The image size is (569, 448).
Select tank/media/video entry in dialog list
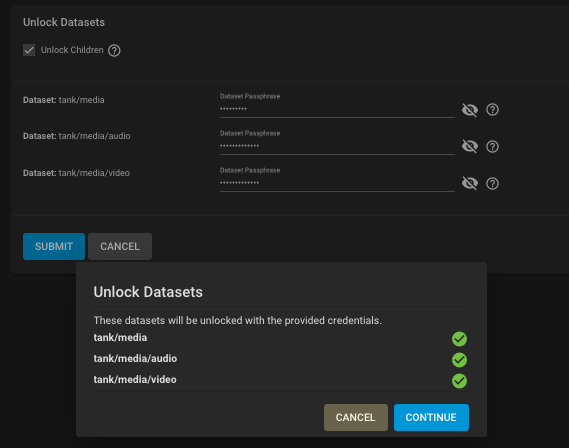click(135, 380)
